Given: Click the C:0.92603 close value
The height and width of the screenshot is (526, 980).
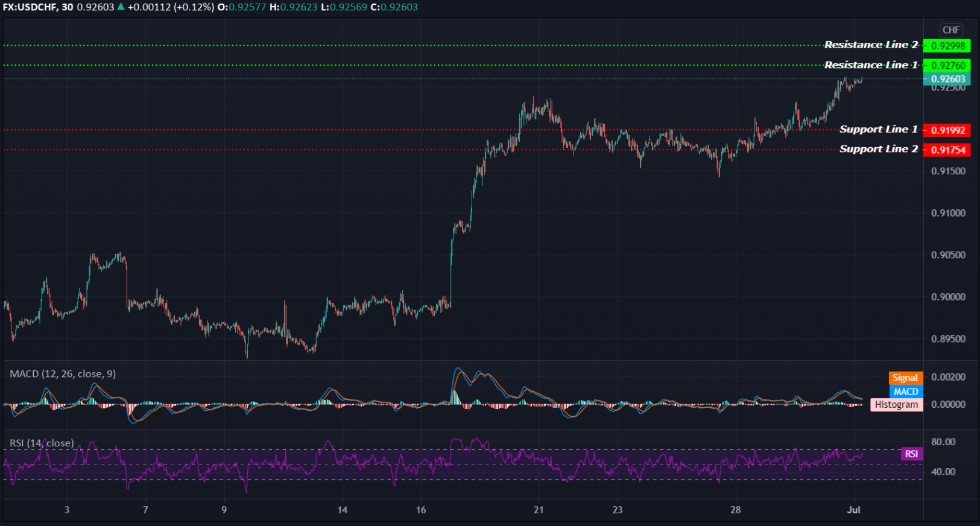Looking at the screenshot, I should 394,7.
